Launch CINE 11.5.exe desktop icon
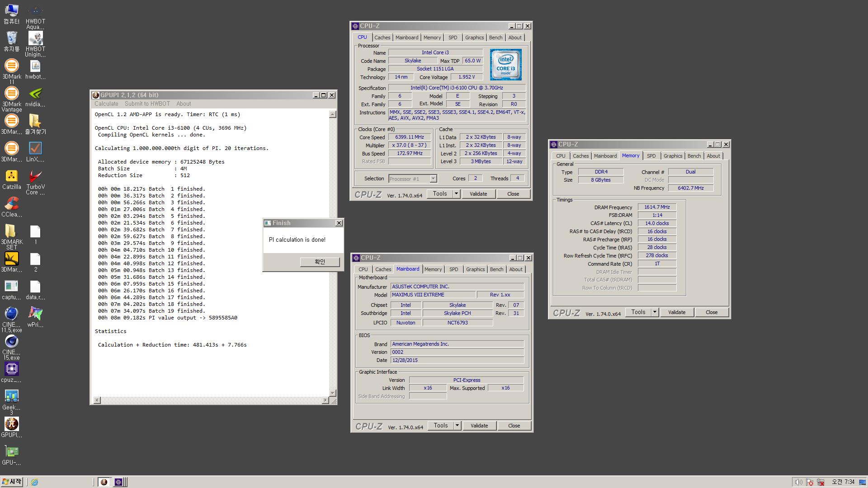This screenshot has width=868, height=488. click(x=11, y=320)
